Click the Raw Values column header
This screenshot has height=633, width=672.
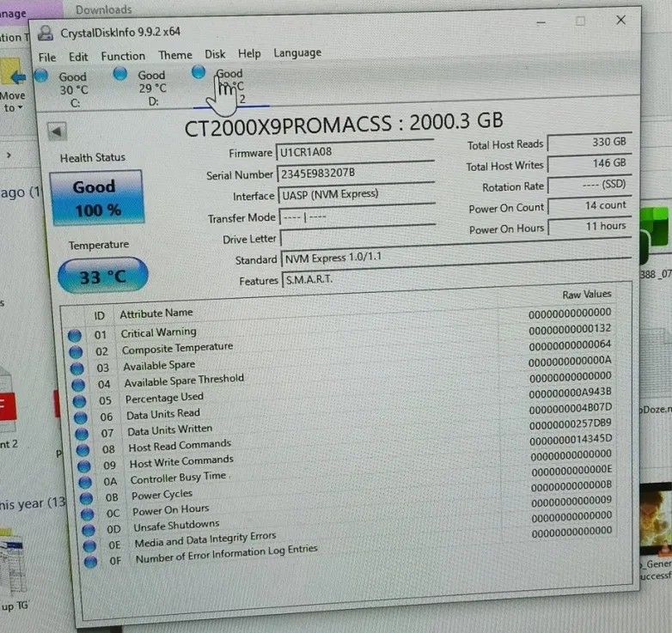tap(587, 295)
